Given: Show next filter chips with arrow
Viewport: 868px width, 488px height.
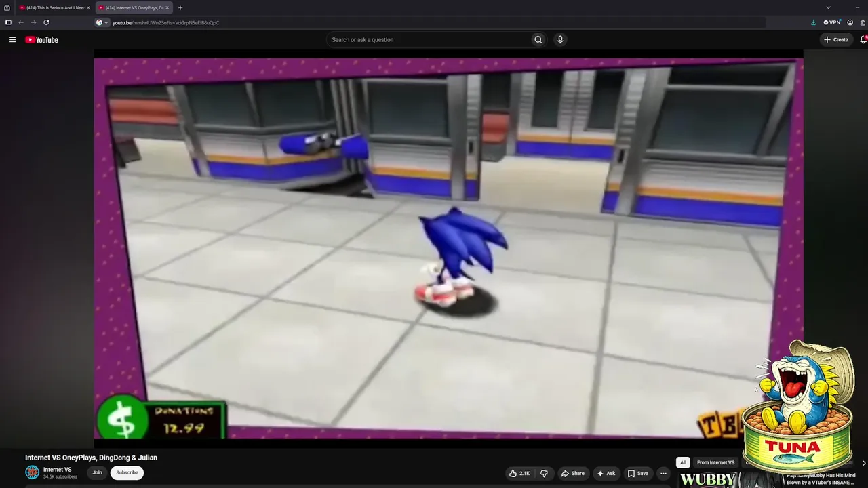Looking at the screenshot, I should pyautogui.click(x=863, y=463).
